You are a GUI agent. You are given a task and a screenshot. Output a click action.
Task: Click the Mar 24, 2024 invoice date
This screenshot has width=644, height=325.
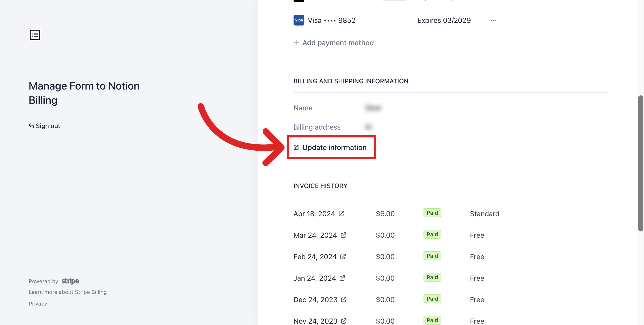tap(315, 235)
